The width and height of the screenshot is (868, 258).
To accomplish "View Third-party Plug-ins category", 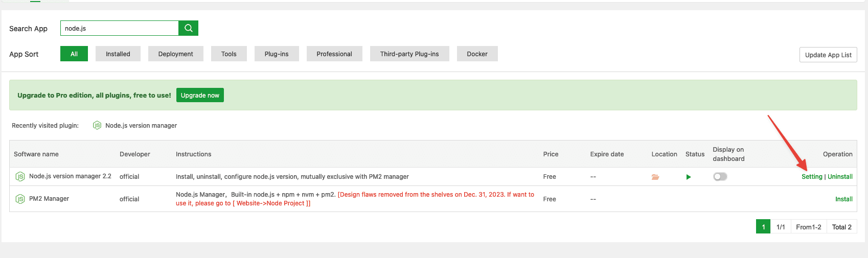I will [x=409, y=54].
